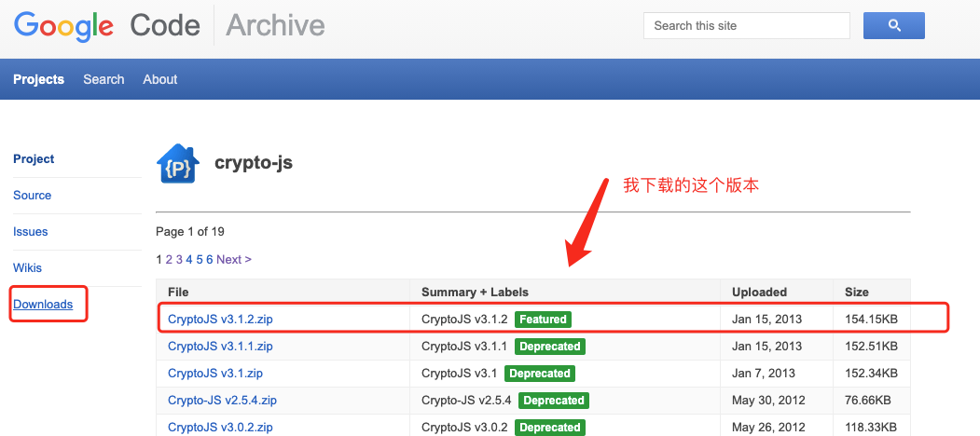The height and width of the screenshot is (436, 980).
Task: Click the 118.33KB size cell
Action: coord(871,428)
